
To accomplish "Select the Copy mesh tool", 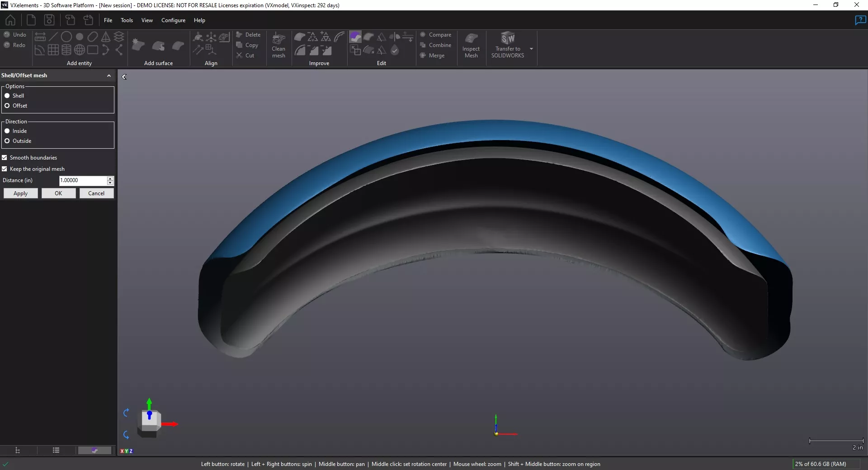I will pos(249,45).
